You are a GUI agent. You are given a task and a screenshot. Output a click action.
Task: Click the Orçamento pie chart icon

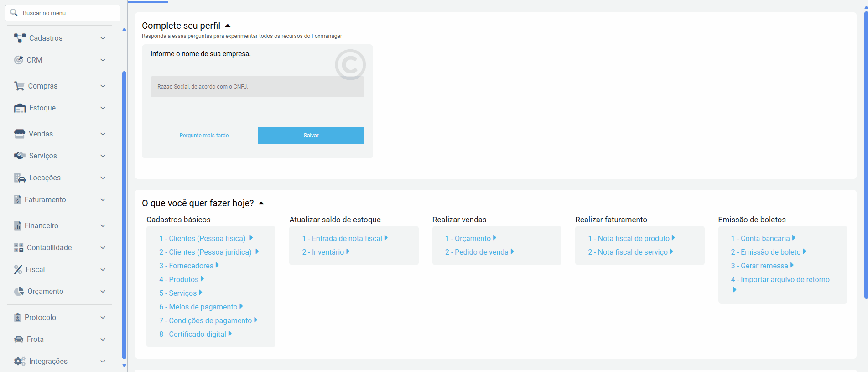pos(19,291)
